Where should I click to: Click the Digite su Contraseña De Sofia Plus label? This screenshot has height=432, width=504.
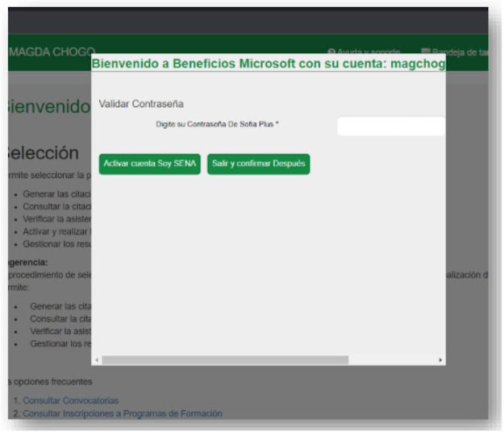click(x=217, y=124)
